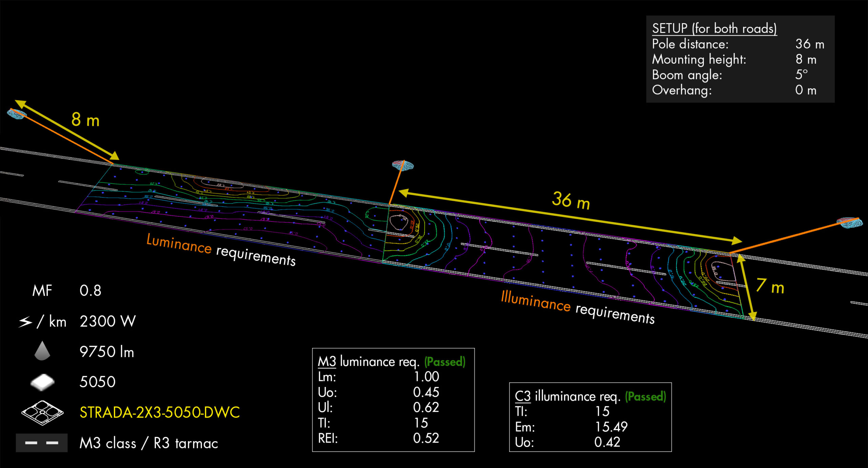Click the leftmost luminaire on pole

pos(16,114)
